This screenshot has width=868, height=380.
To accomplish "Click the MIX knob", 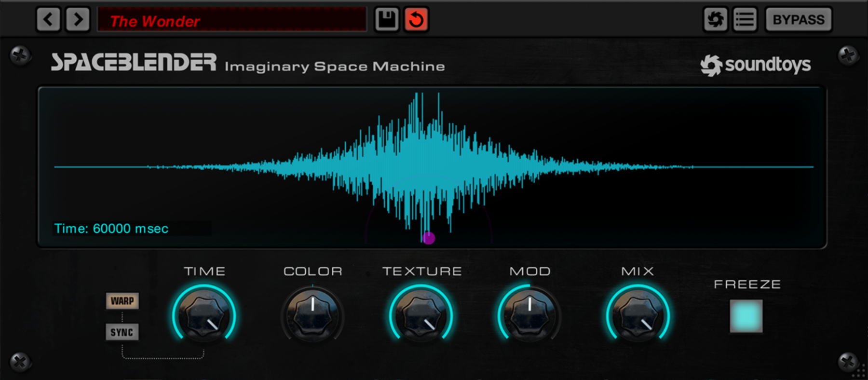I will pos(638,315).
